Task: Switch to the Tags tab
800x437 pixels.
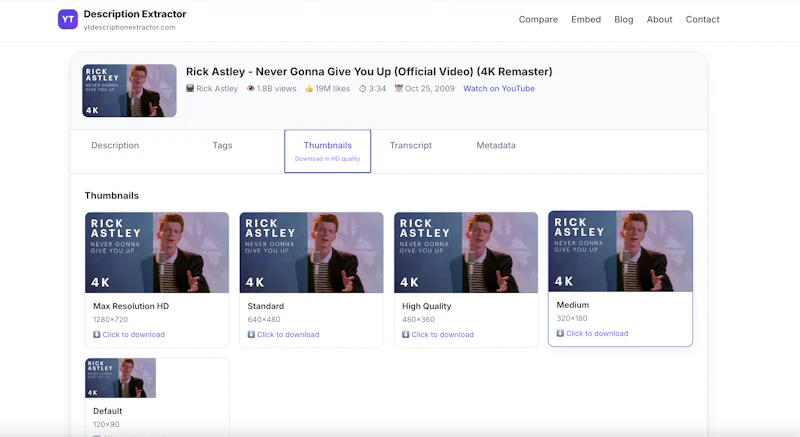Action: pos(222,145)
